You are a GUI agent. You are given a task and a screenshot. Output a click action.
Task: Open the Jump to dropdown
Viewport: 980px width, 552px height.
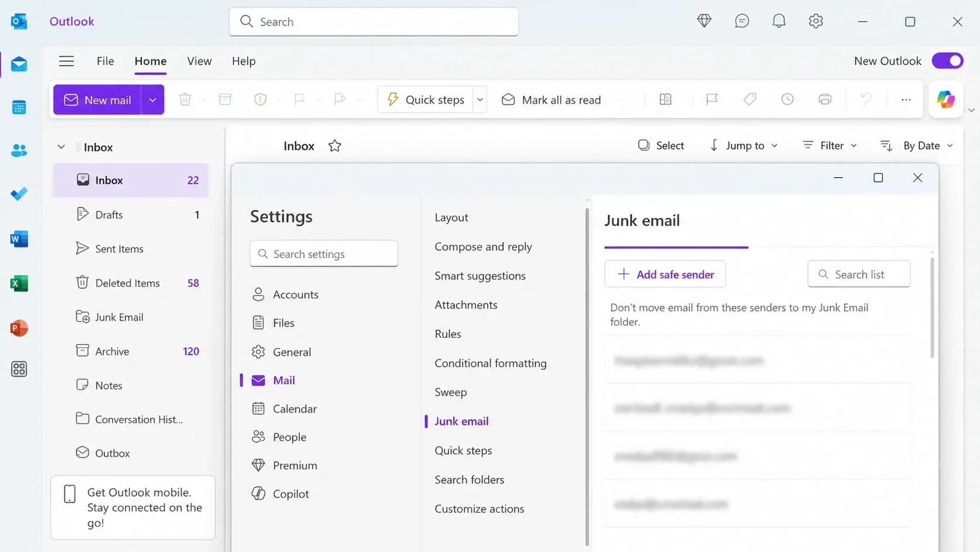[x=744, y=145]
